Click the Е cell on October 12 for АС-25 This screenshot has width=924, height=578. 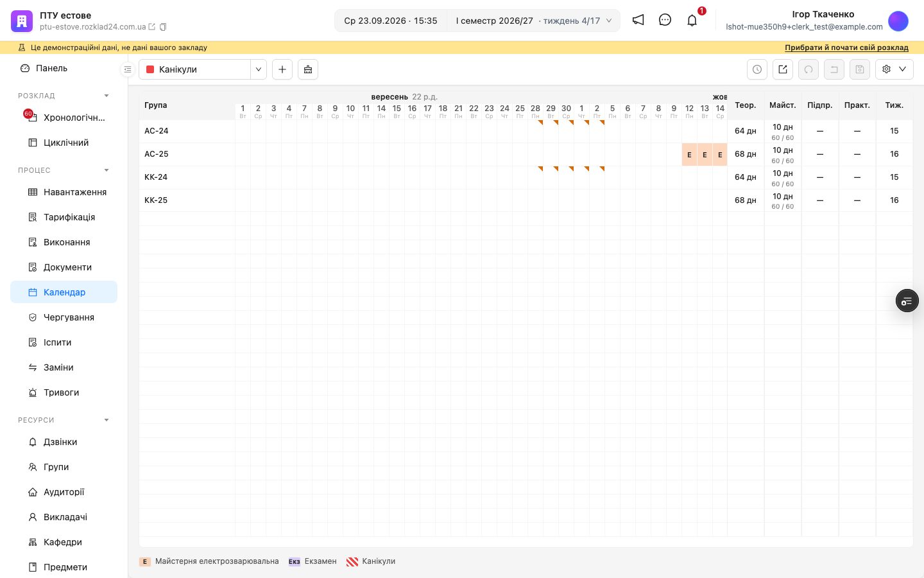[689, 155]
